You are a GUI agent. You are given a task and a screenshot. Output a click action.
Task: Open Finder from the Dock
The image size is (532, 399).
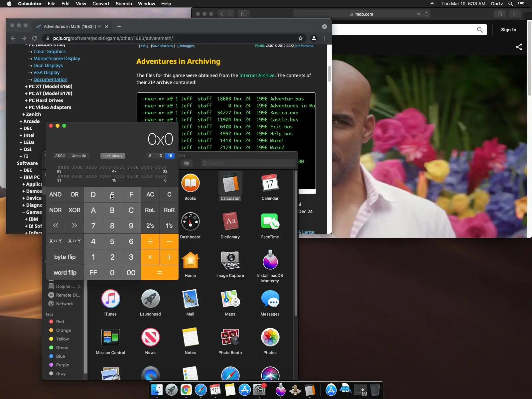pos(157,390)
